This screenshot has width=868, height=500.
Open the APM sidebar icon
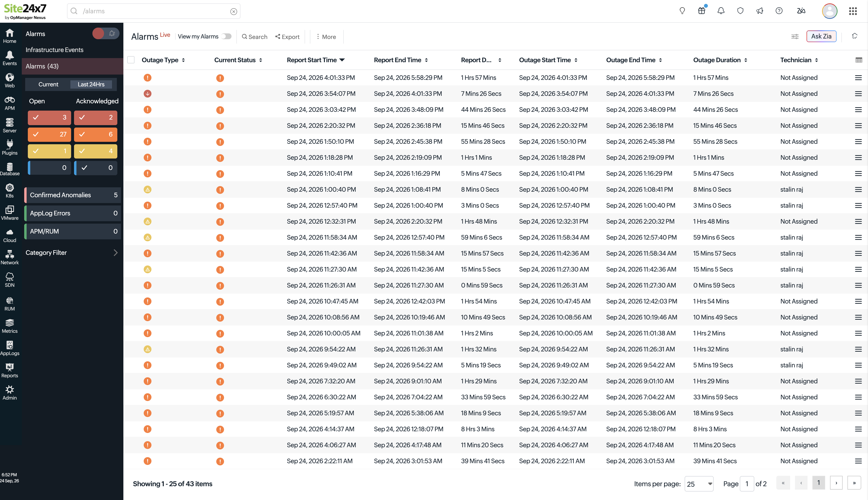[10, 103]
